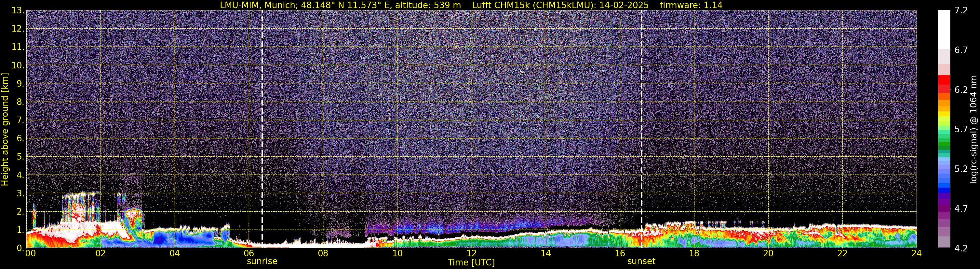Click the 5.7 value on the colorbar
The width and height of the screenshot is (980, 269).
tap(961, 130)
